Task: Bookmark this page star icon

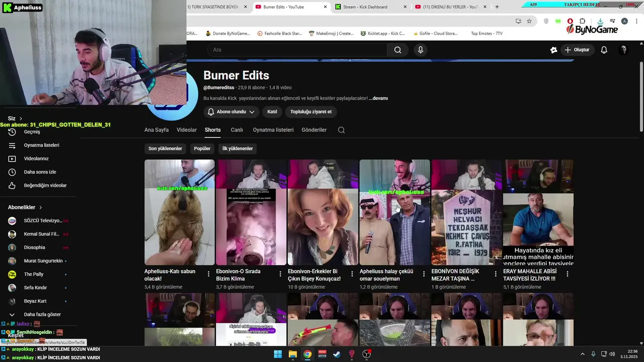Action: 529,21
